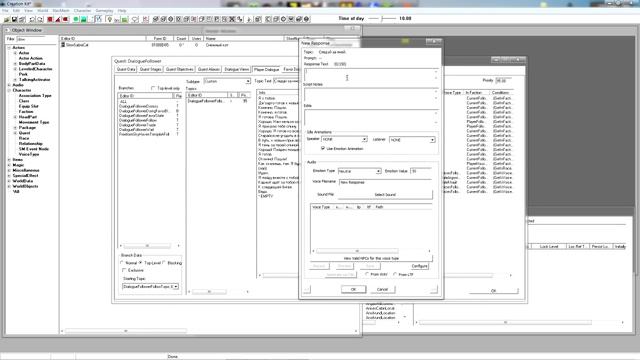Switch to the Dialogue Views tab
This screenshot has width=640, height=360.
[x=236, y=69]
